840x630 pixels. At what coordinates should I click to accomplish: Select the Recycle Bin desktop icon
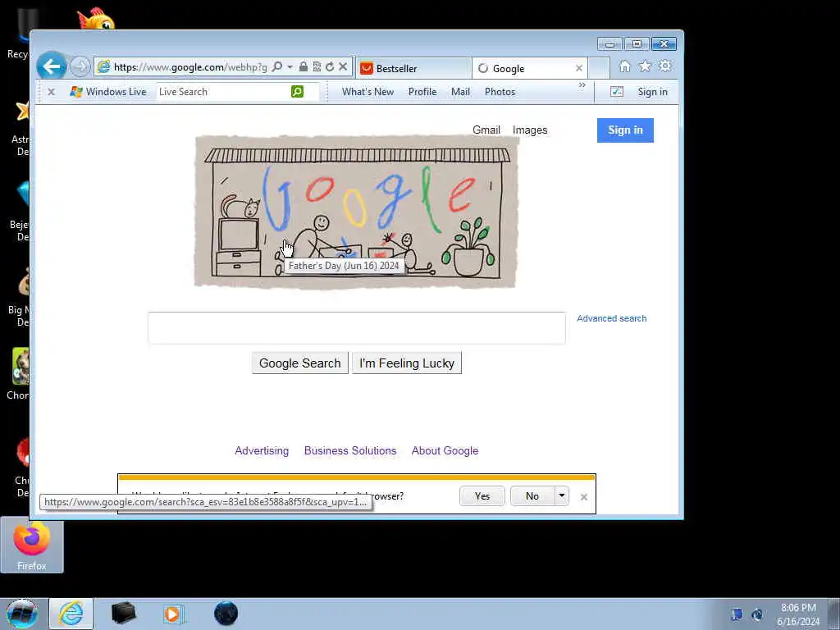[x=17, y=34]
